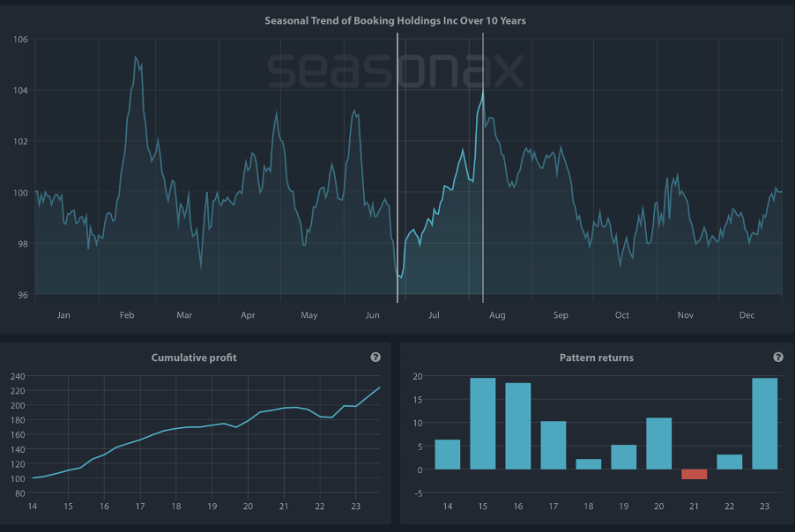
Task: Click the '98' value on seasonal chart axis
Action: click(x=23, y=244)
